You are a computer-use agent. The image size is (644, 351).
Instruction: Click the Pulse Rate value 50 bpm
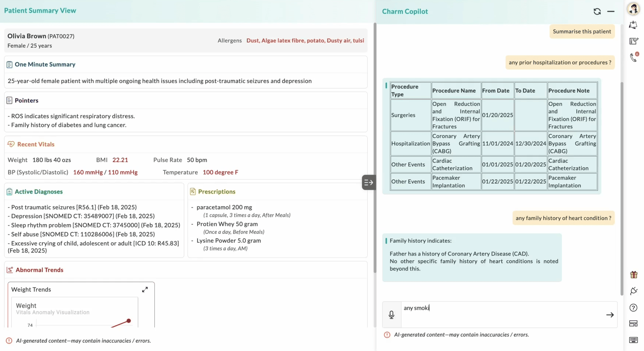click(197, 160)
